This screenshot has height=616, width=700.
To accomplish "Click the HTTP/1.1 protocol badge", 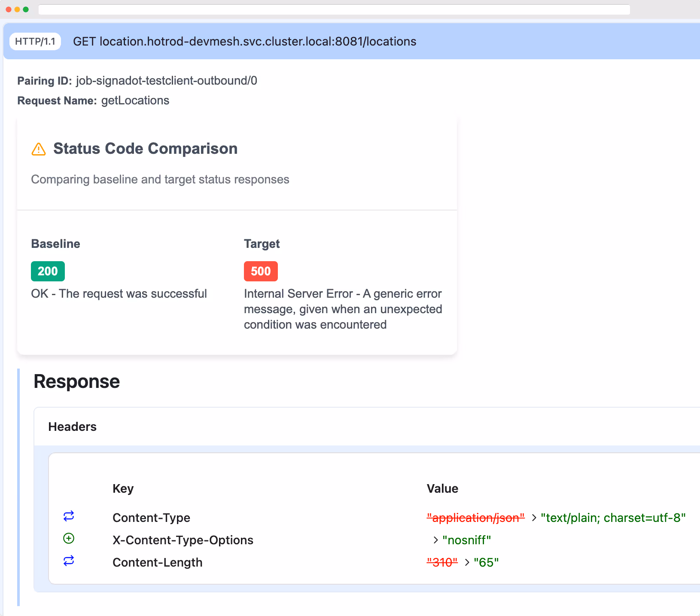I will pos(35,42).
